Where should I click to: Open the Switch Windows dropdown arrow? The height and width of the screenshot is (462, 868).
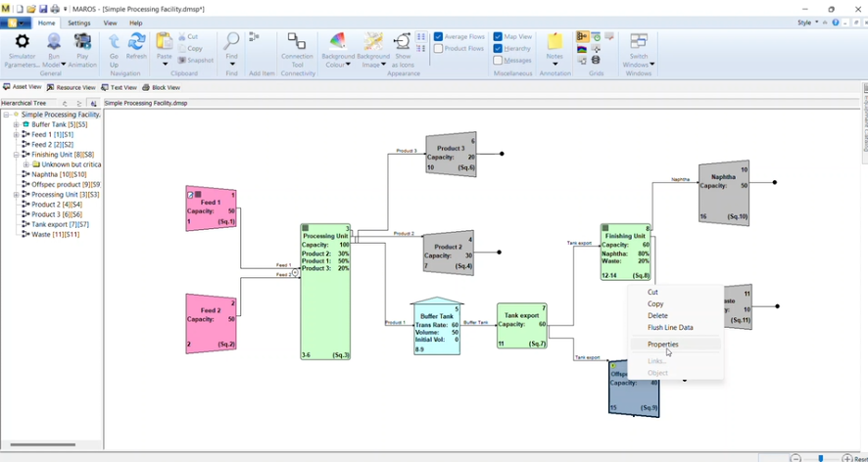(651, 65)
